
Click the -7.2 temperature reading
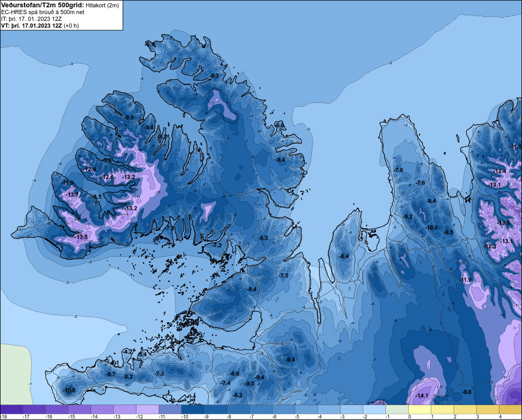point(217,245)
